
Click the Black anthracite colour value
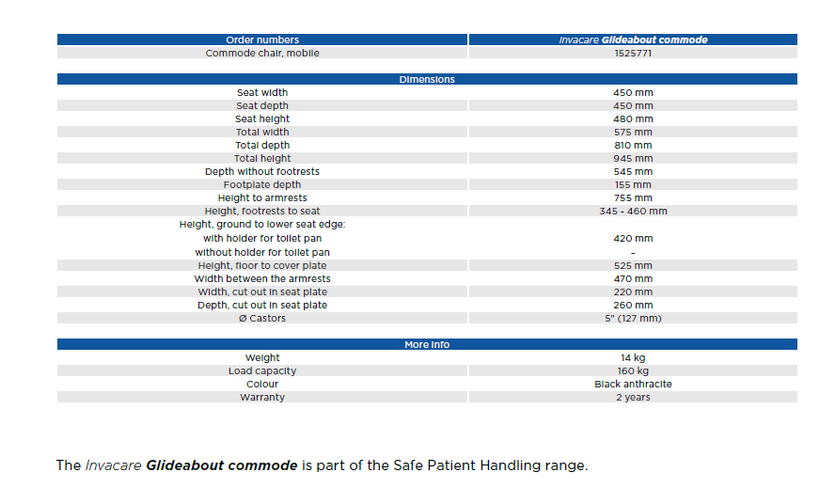coord(633,385)
